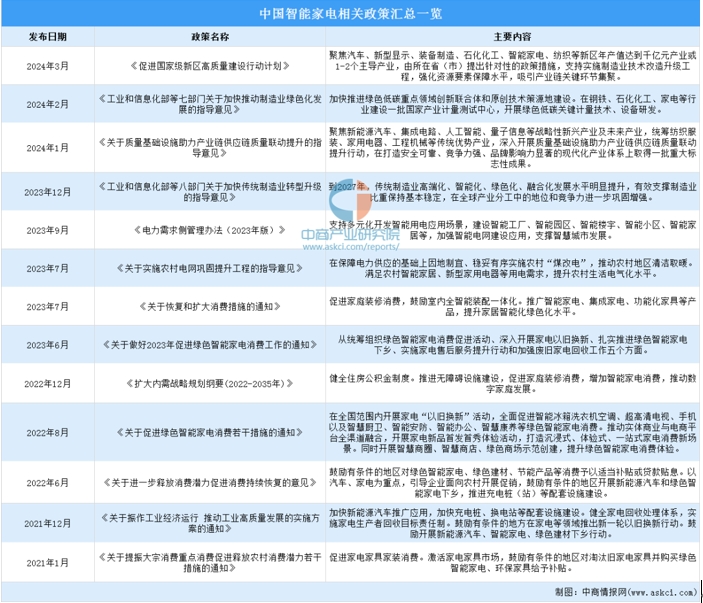This screenshot has width=703, height=603.
Task: Select the 2023年12月 date cell
Action: (x=48, y=192)
